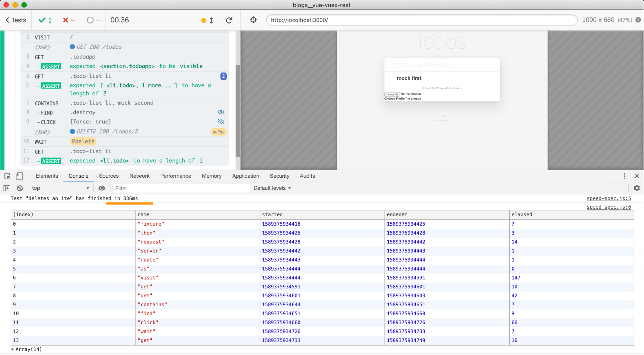Open console settings gear icon
The image size is (644, 355).
pos(637,188)
